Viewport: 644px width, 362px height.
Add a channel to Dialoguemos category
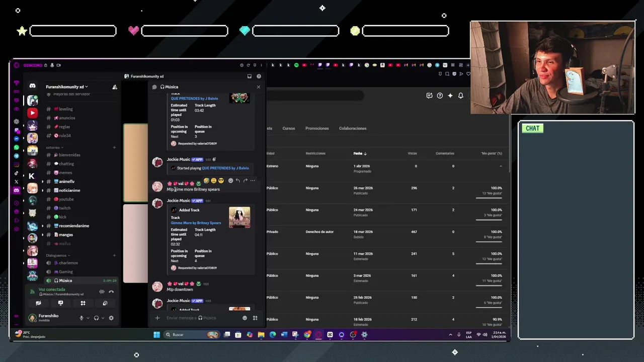click(114, 255)
